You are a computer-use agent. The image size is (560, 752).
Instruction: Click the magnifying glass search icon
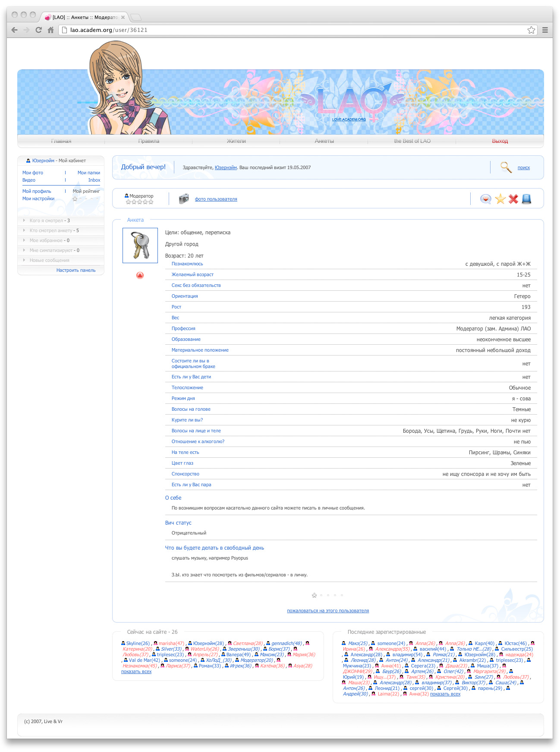506,167
